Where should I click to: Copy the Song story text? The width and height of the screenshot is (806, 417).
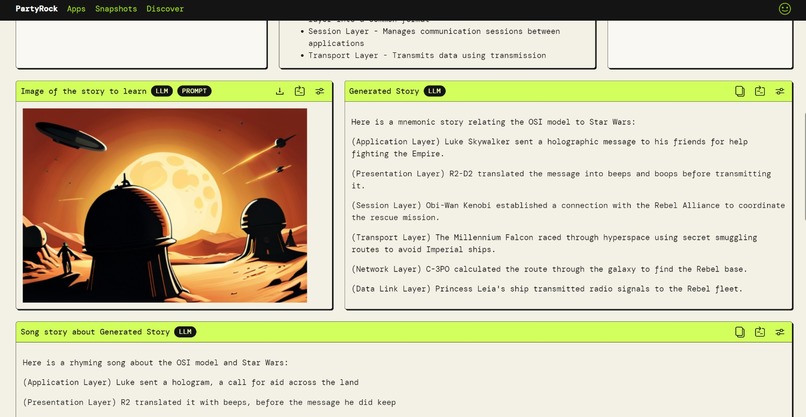[740, 332]
